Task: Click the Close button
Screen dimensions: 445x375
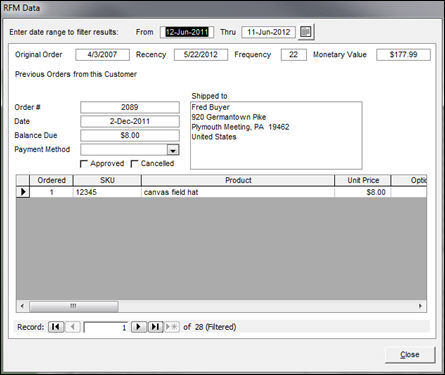Action: (410, 355)
